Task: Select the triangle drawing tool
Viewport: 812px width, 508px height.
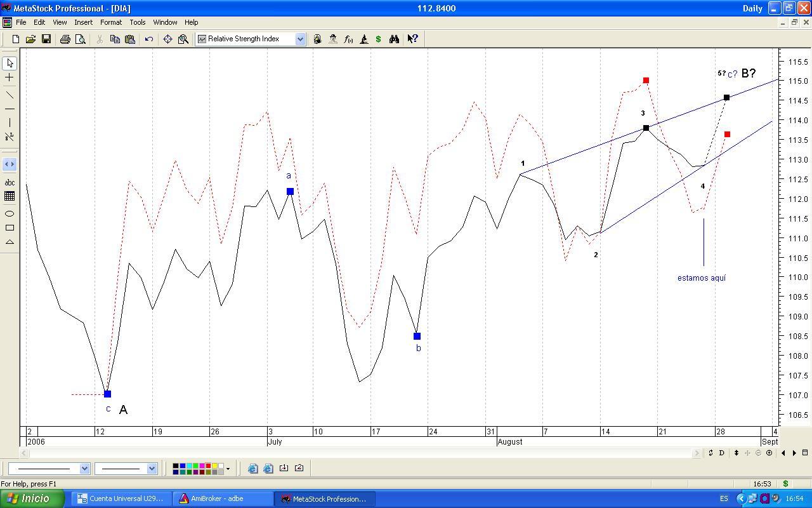Action: click(x=10, y=242)
